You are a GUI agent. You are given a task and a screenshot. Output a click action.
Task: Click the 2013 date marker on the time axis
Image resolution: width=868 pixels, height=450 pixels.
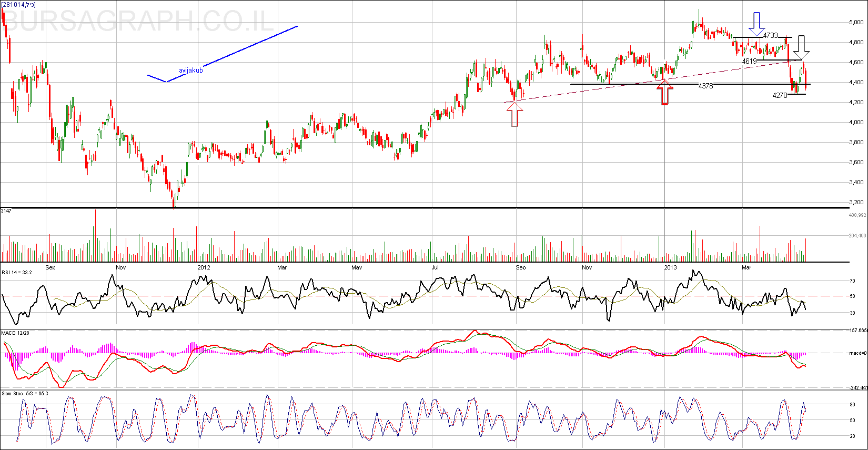pyautogui.click(x=670, y=267)
